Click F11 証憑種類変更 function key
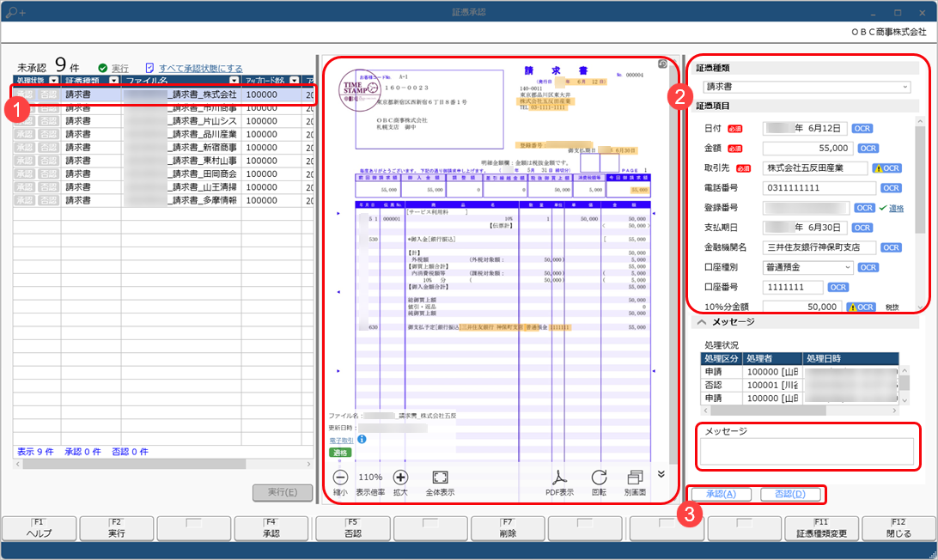The width and height of the screenshot is (938, 560). [821, 528]
